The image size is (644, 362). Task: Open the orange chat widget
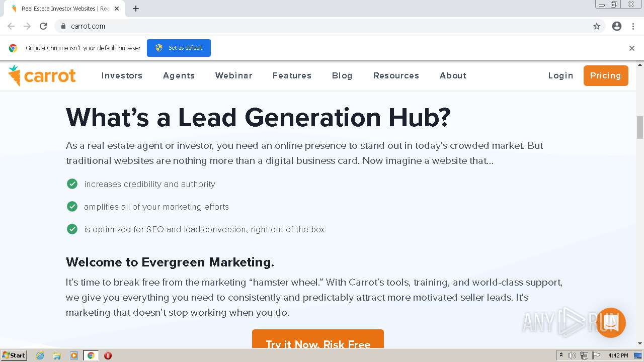611,323
